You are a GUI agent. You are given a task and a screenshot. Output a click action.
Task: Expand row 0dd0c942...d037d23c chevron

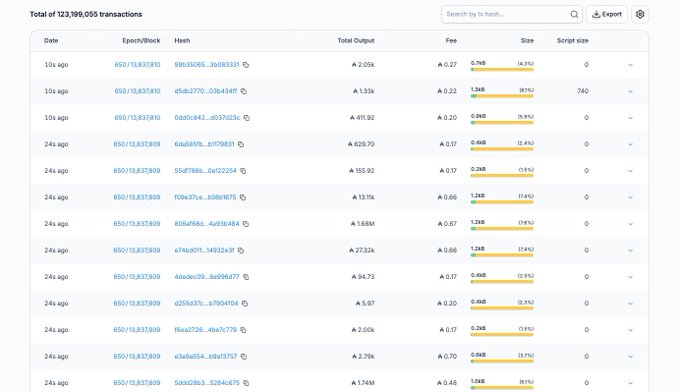[x=631, y=118]
